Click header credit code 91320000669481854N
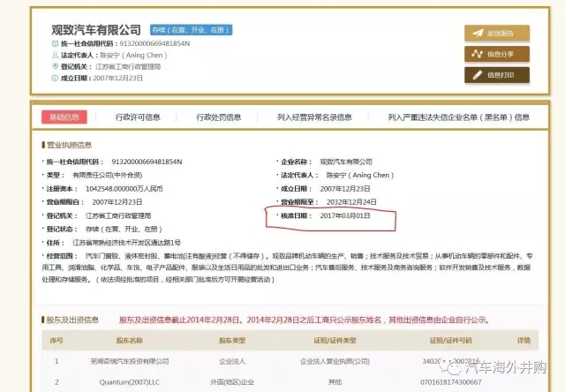This screenshot has width=565, height=392. (x=154, y=43)
